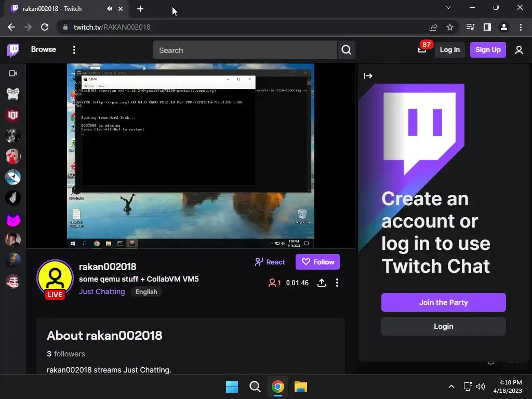This screenshot has height=399, width=532.
Task: Click the Log In button
Action: coord(449,50)
